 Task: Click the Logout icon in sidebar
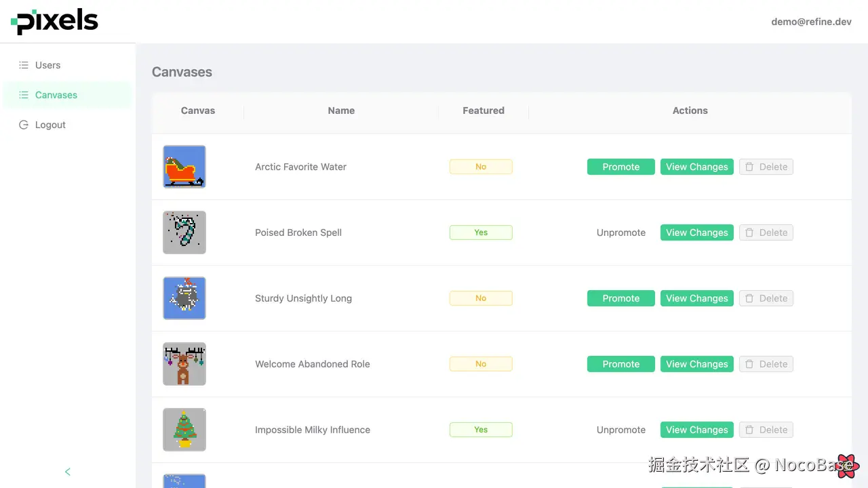pos(24,125)
